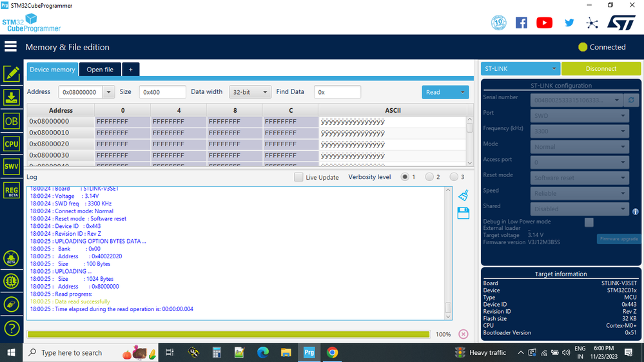Click the log vertical scrollbar

tap(448, 253)
